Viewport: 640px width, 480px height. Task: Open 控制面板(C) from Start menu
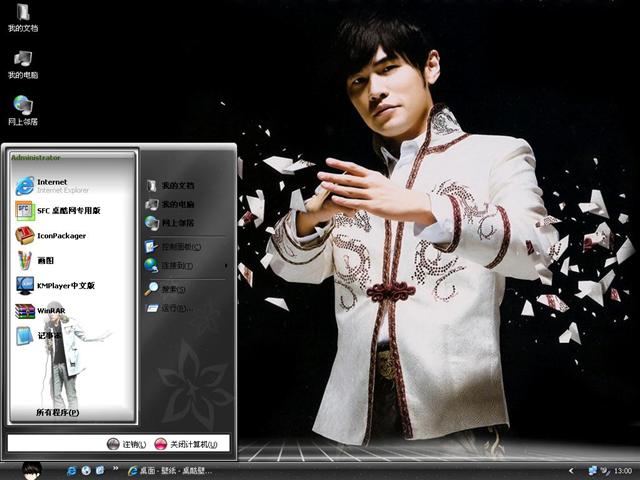pos(180,246)
